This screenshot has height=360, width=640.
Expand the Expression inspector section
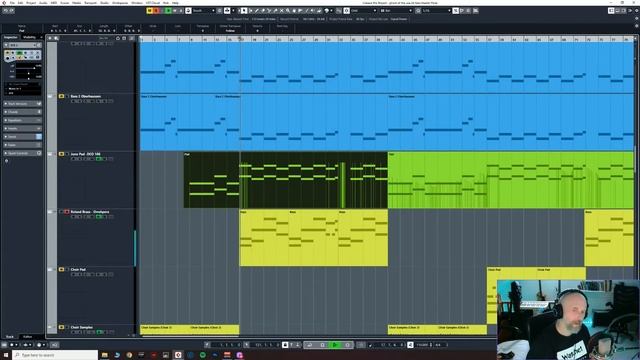pyautogui.click(x=22, y=120)
